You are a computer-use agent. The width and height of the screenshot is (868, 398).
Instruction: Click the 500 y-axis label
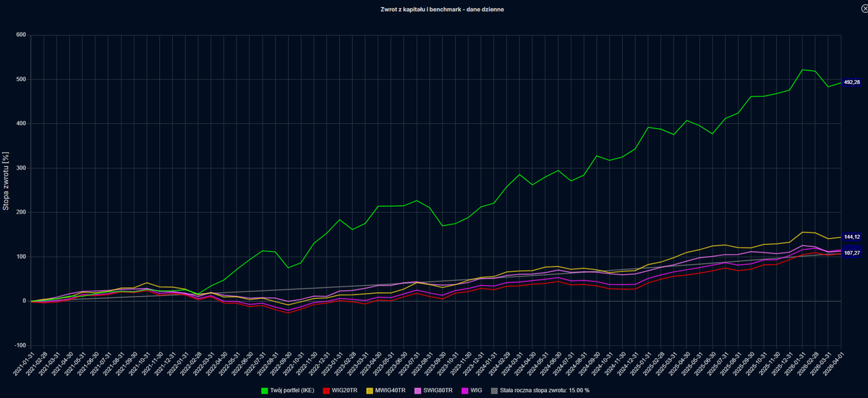coord(21,79)
